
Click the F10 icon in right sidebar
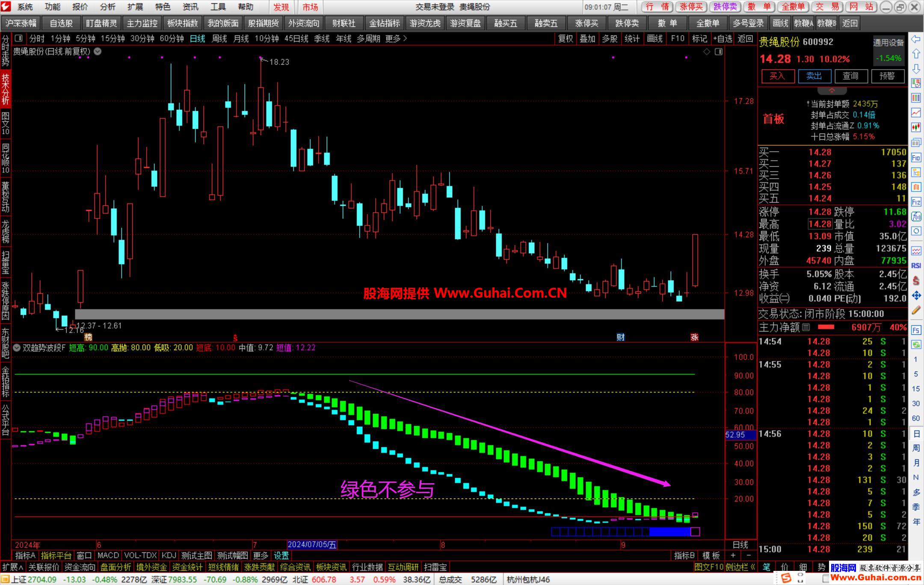tap(916, 157)
